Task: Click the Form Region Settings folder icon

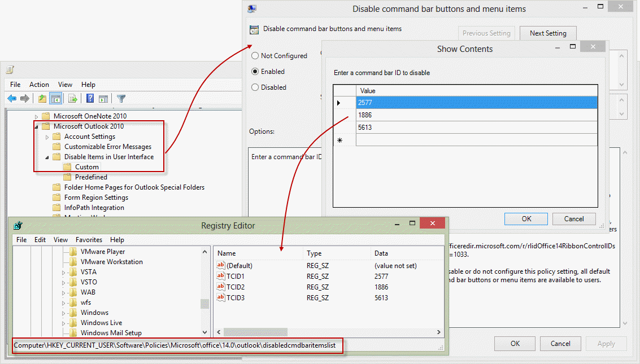Action: [56, 198]
